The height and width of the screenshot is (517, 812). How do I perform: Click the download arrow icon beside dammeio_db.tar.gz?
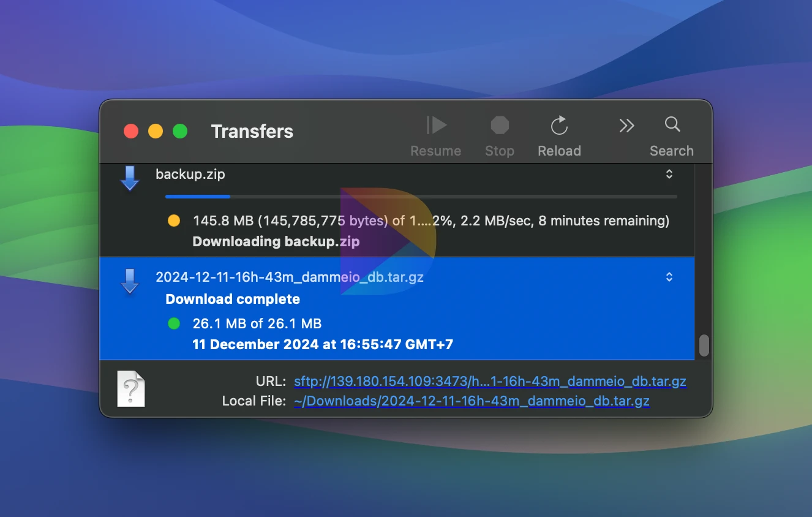click(x=130, y=281)
